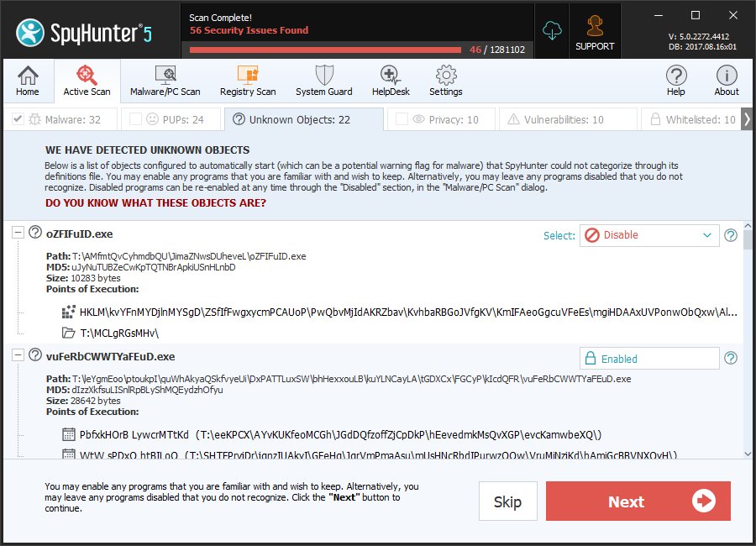
Task: Select the oZFIFuID.exe file name
Action: (80, 234)
